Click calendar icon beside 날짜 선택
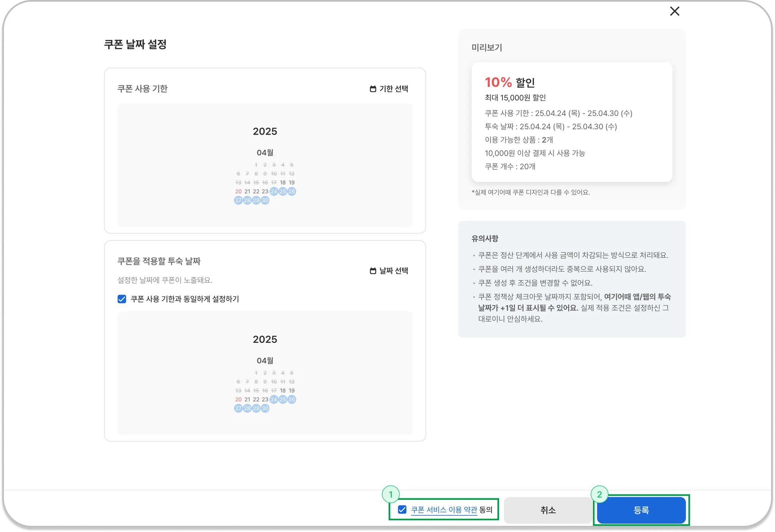 (x=373, y=271)
